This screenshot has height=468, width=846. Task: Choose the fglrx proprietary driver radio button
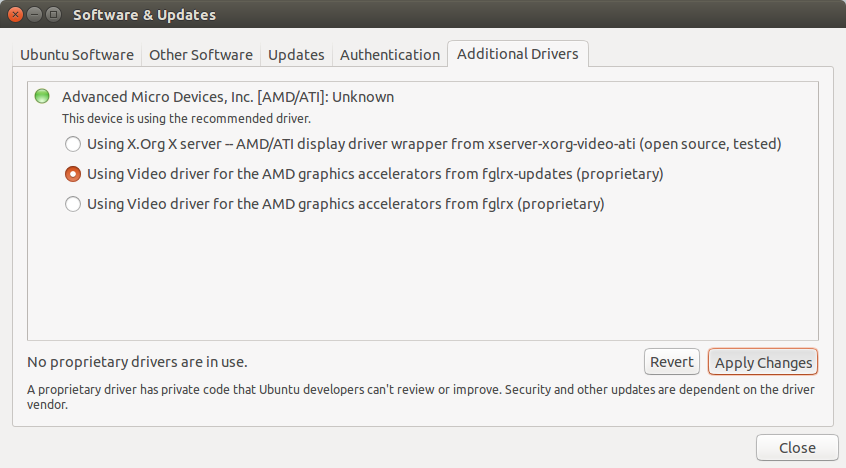point(73,204)
